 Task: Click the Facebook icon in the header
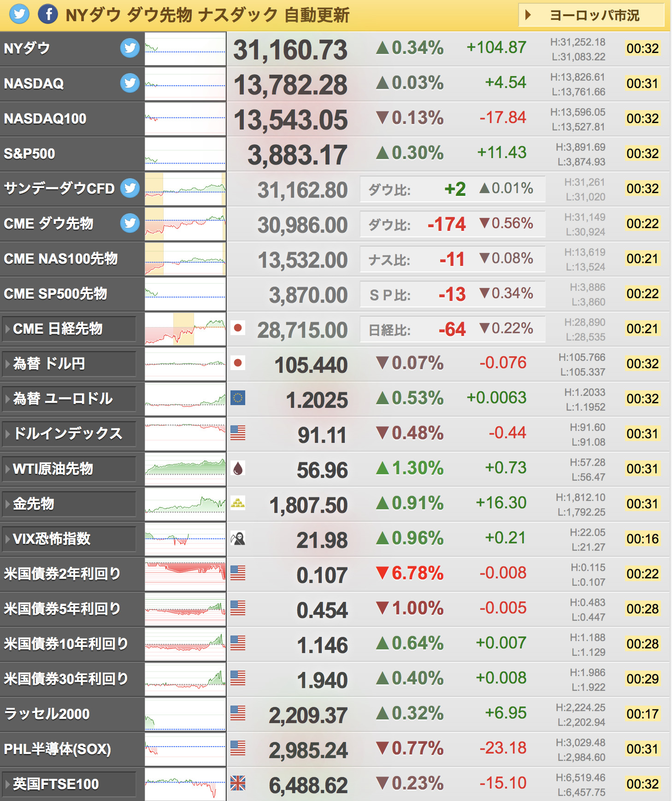[48, 14]
